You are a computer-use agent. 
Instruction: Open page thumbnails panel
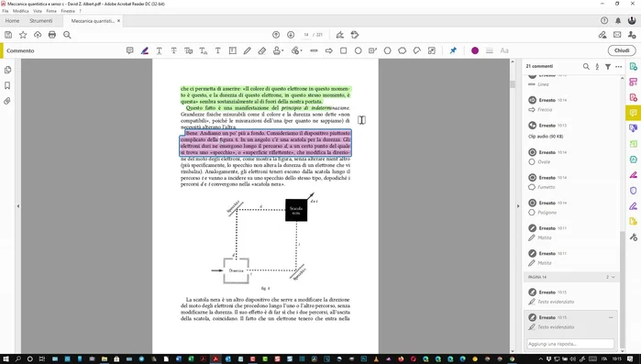(x=7, y=71)
